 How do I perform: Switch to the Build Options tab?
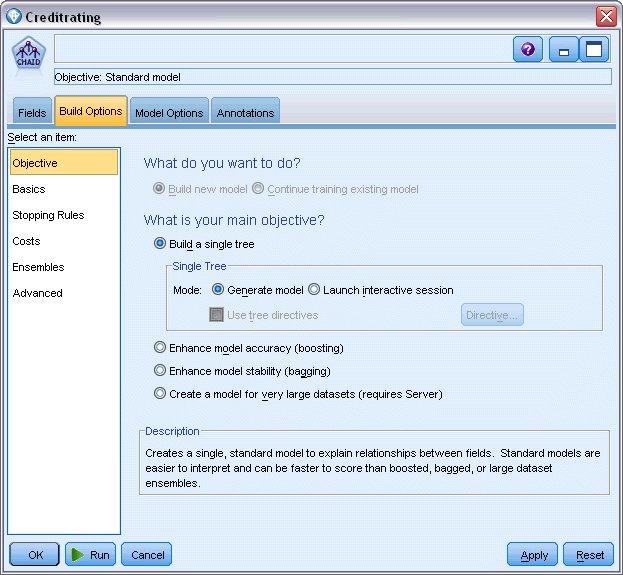pos(91,111)
